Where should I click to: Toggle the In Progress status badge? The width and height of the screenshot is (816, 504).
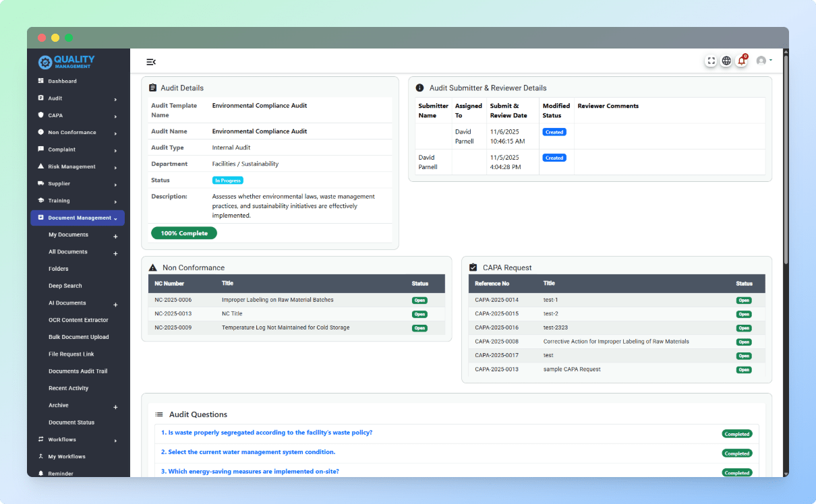[x=227, y=180]
